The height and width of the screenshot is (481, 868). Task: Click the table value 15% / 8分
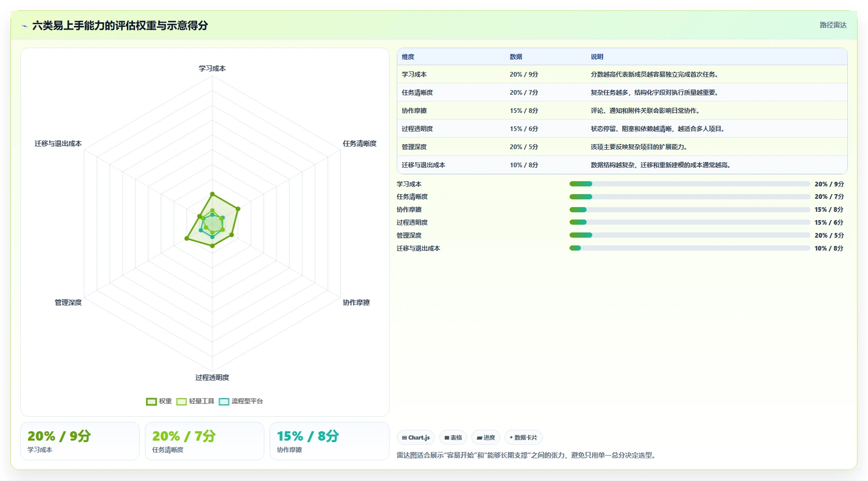(x=524, y=111)
